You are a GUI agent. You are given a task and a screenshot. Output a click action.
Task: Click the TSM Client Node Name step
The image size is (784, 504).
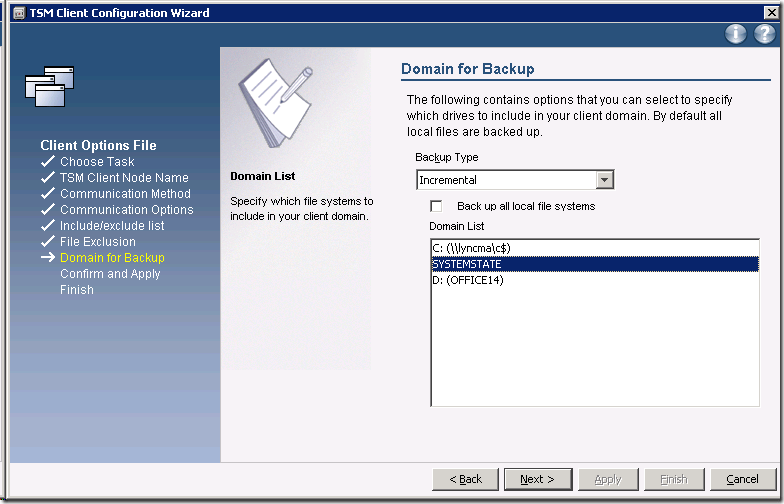point(124,178)
